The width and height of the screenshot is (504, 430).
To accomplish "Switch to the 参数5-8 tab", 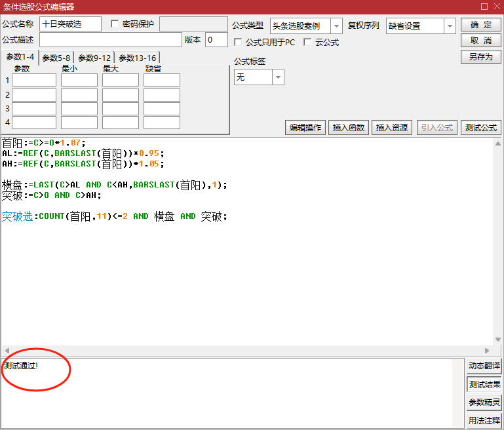I will coord(56,58).
